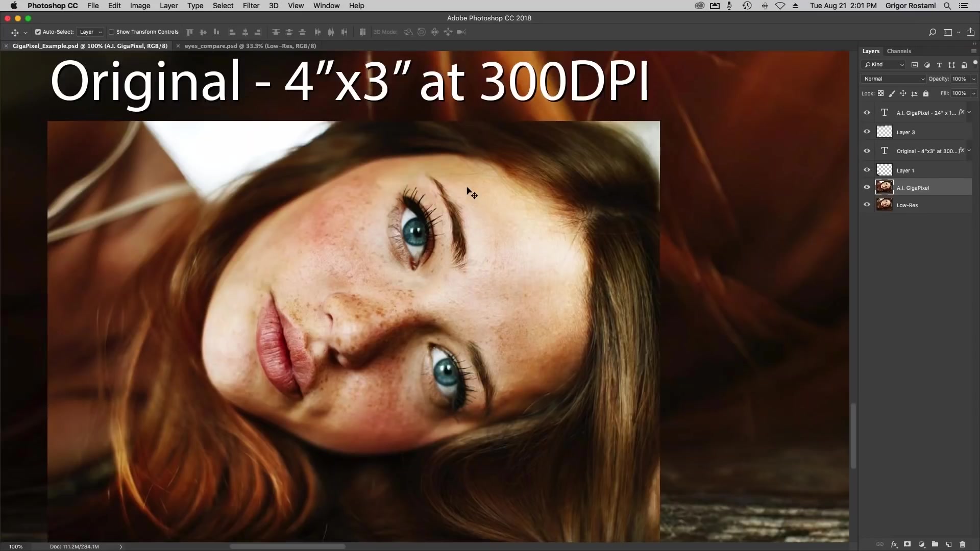Click the Opacity value field
The height and width of the screenshot is (551, 980).
pyautogui.click(x=959, y=79)
